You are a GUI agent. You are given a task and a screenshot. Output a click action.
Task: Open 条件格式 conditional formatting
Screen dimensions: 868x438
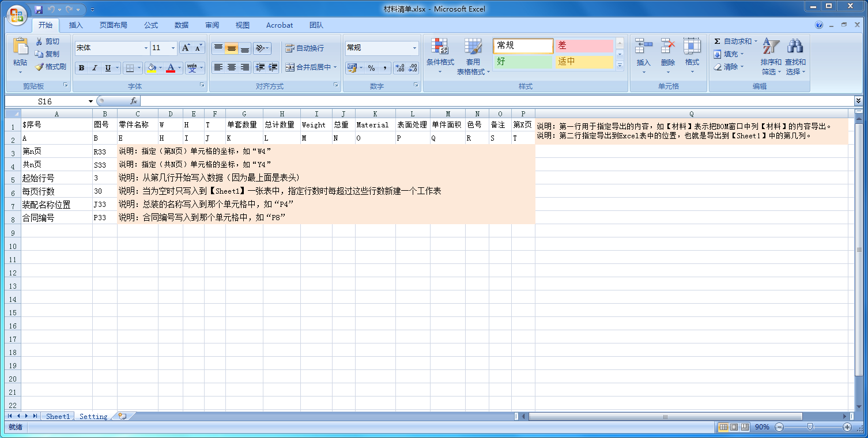click(x=440, y=56)
